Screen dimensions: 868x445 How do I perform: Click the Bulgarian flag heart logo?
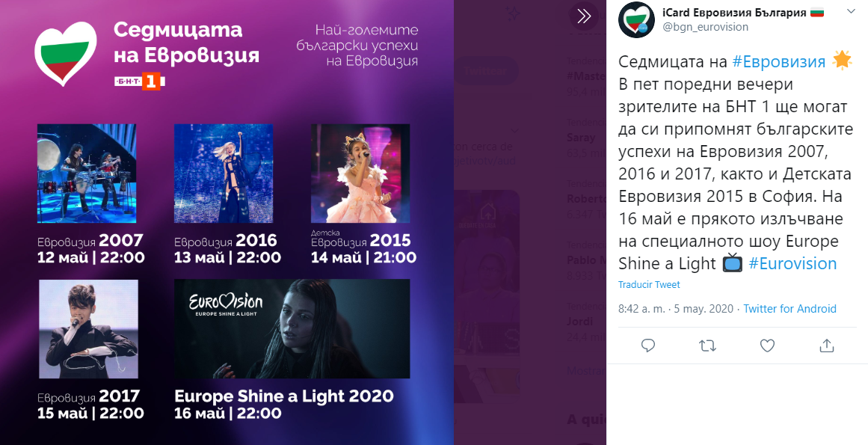pyautogui.click(x=65, y=52)
